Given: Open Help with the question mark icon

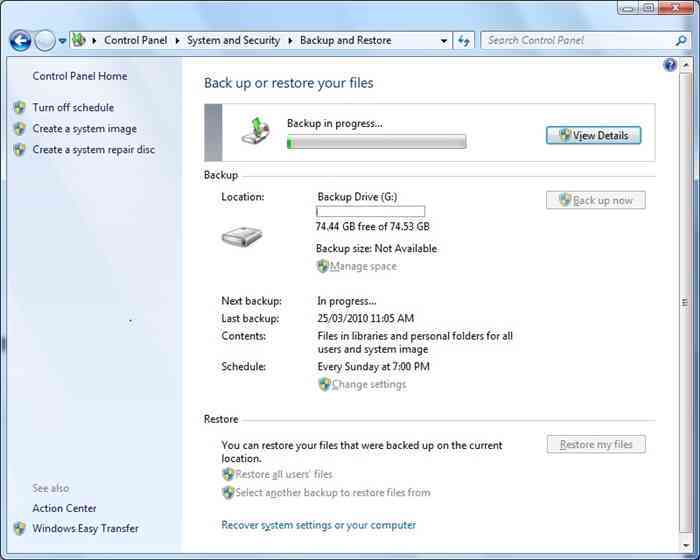Looking at the screenshot, I should (x=670, y=65).
